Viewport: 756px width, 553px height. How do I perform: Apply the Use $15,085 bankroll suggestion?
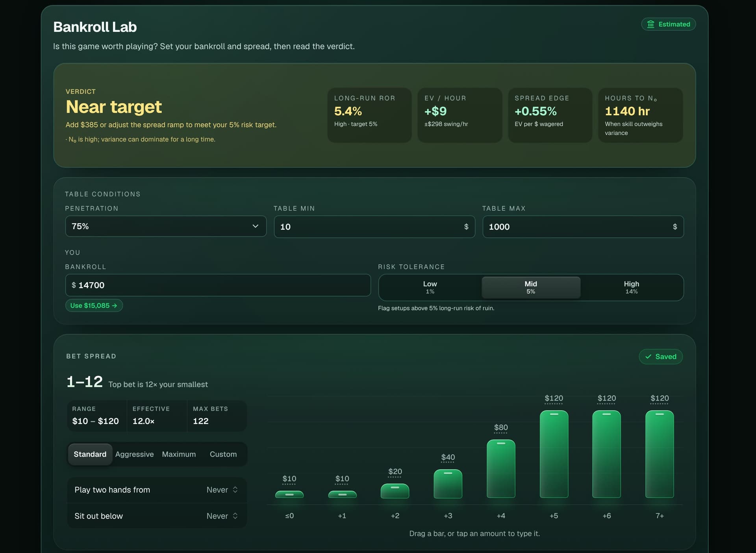[94, 305]
